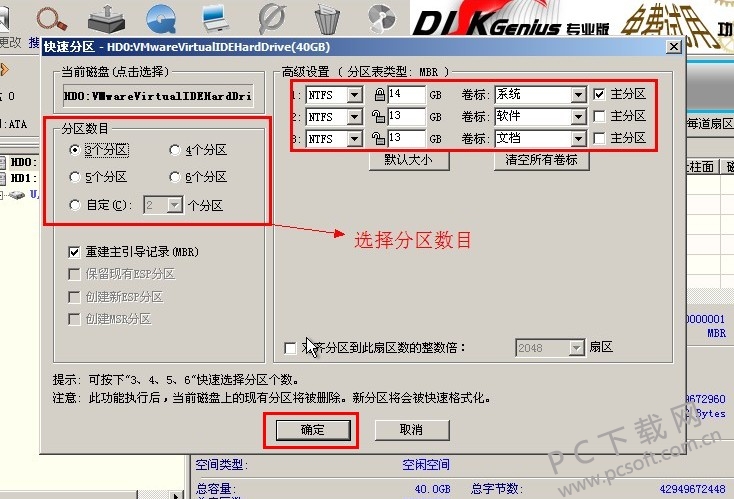This screenshot has height=499, width=734.
Task: Click the partition 3 size field showing 13
Action: coord(406,139)
